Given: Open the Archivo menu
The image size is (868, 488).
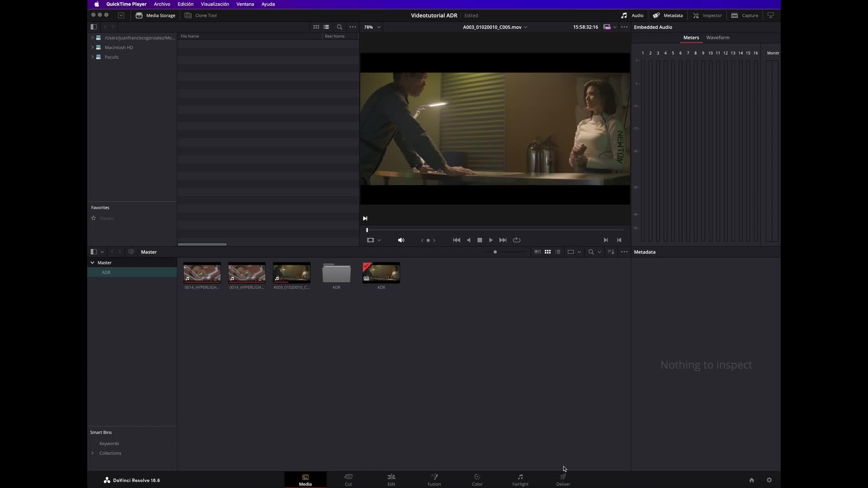Looking at the screenshot, I should [162, 4].
